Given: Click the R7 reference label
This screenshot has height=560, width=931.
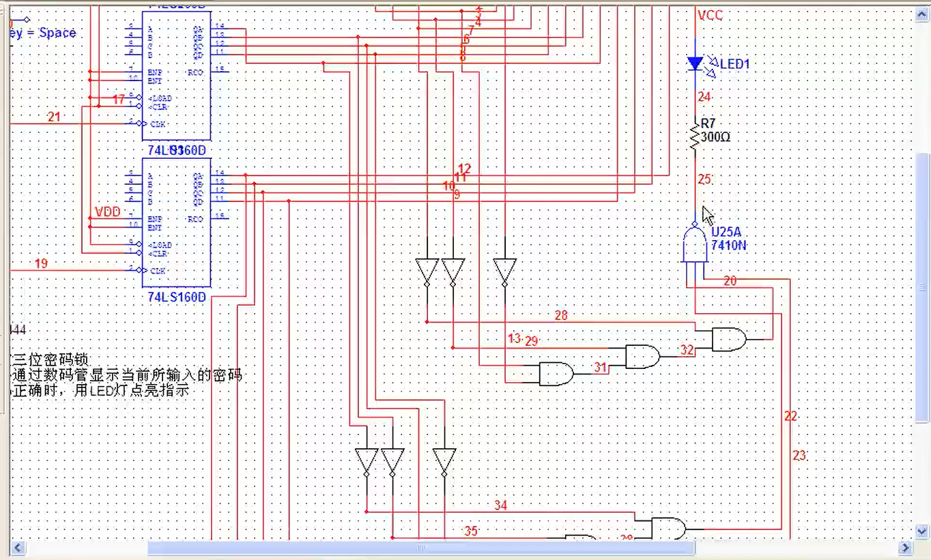Looking at the screenshot, I should (x=708, y=124).
